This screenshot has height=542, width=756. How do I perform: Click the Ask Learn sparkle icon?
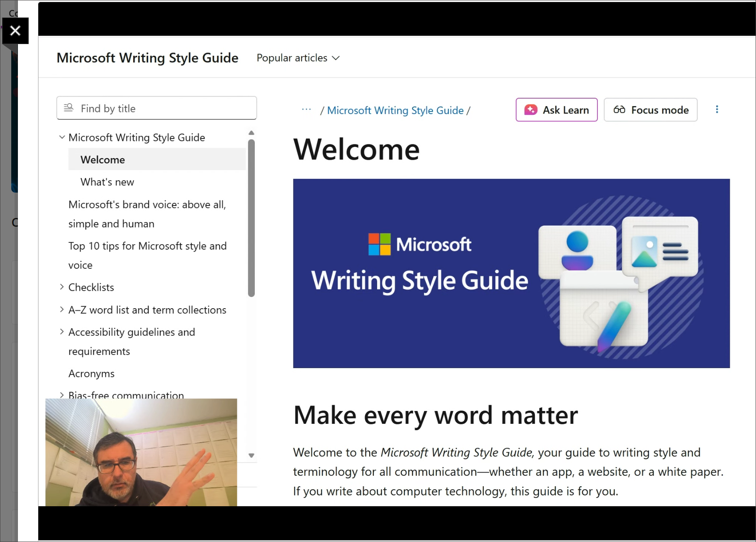[x=530, y=110]
